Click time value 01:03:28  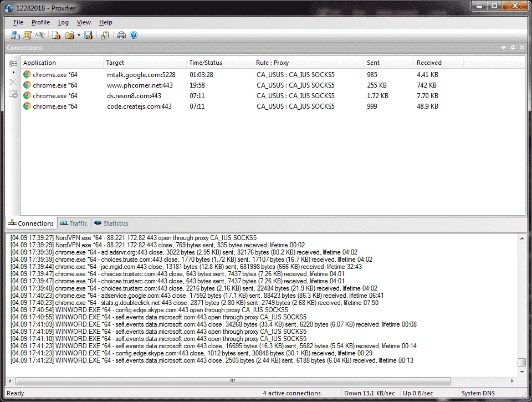point(201,74)
